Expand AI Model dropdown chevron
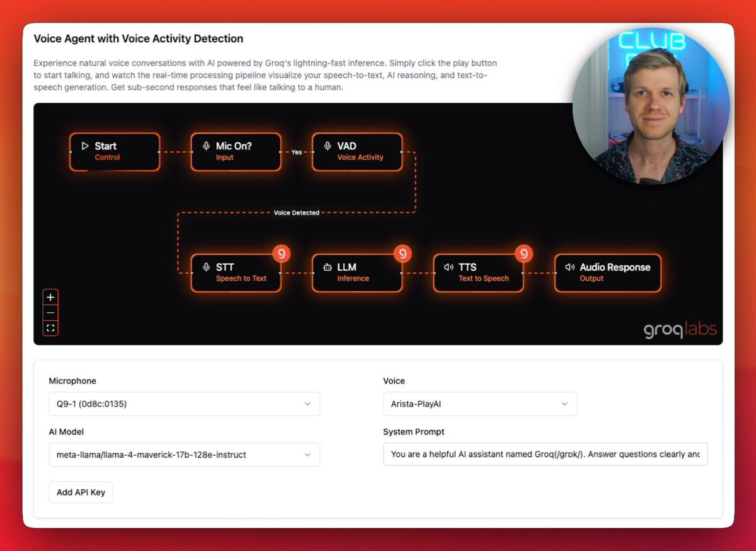The width and height of the screenshot is (756, 551). [x=308, y=455]
